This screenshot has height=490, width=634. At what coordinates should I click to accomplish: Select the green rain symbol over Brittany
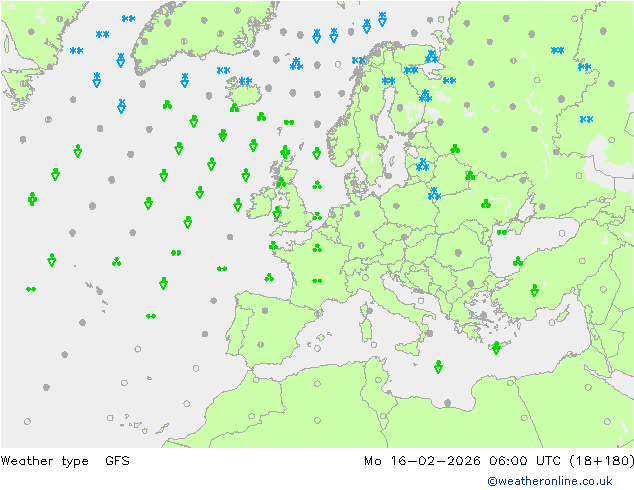pyautogui.click(x=273, y=245)
